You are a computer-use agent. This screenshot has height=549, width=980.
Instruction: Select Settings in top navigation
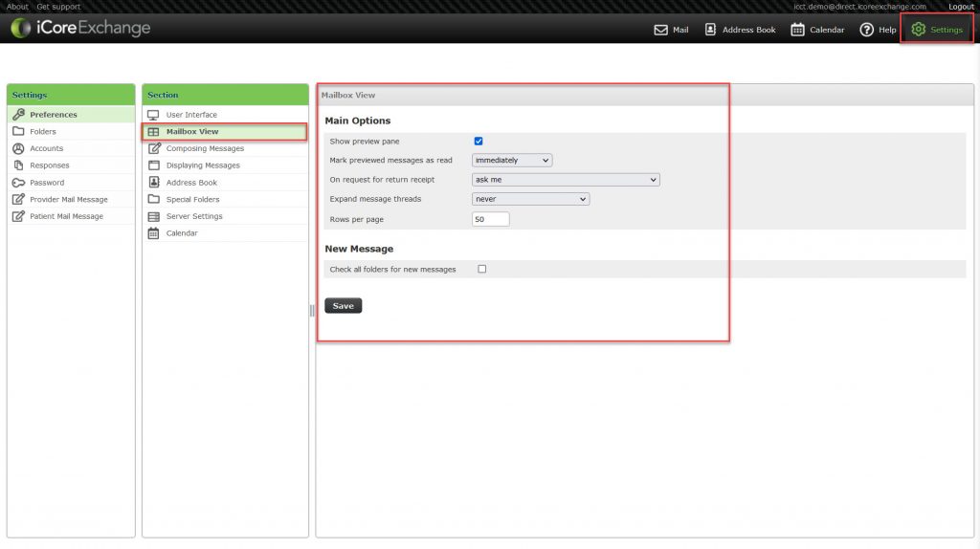pos(947,30)
